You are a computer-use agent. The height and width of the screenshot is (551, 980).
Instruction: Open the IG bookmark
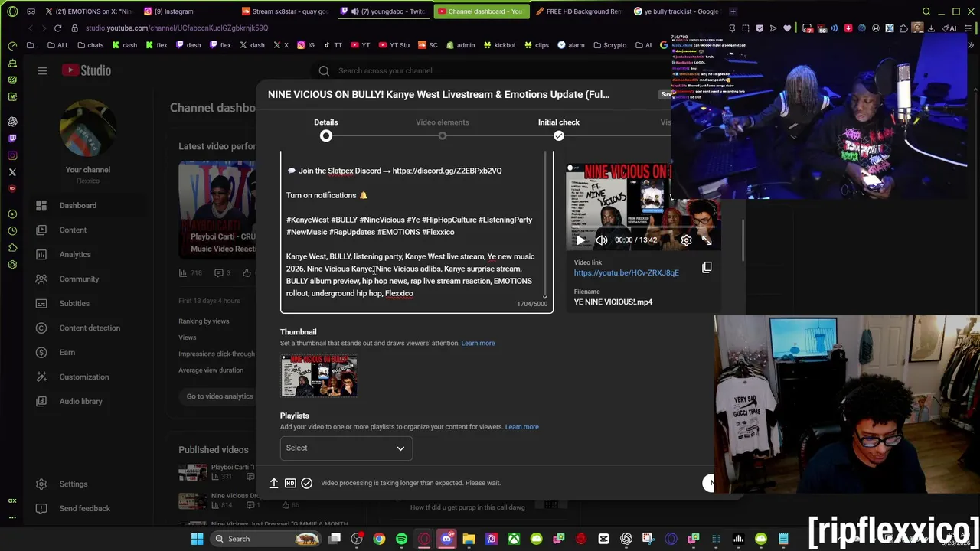coord(306,45)
